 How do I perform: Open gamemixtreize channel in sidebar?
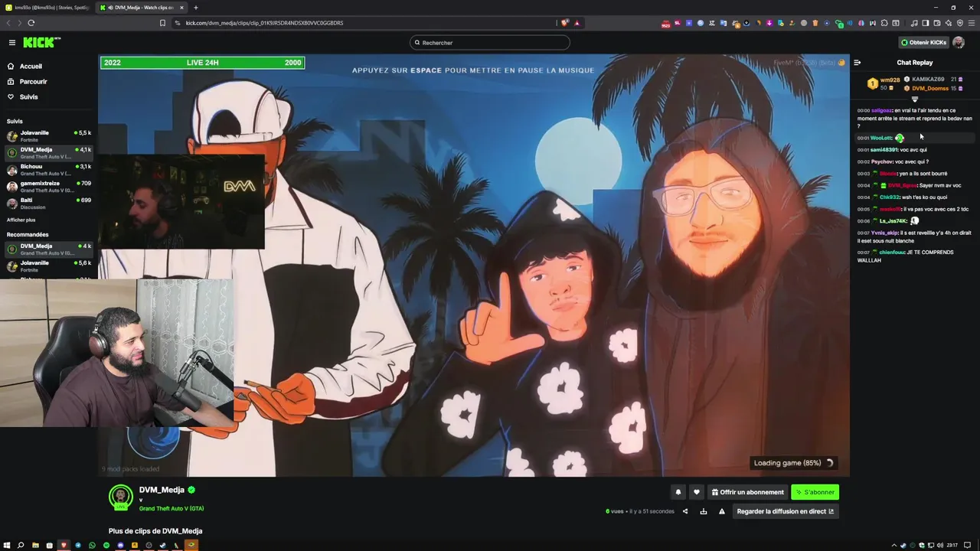49,186
